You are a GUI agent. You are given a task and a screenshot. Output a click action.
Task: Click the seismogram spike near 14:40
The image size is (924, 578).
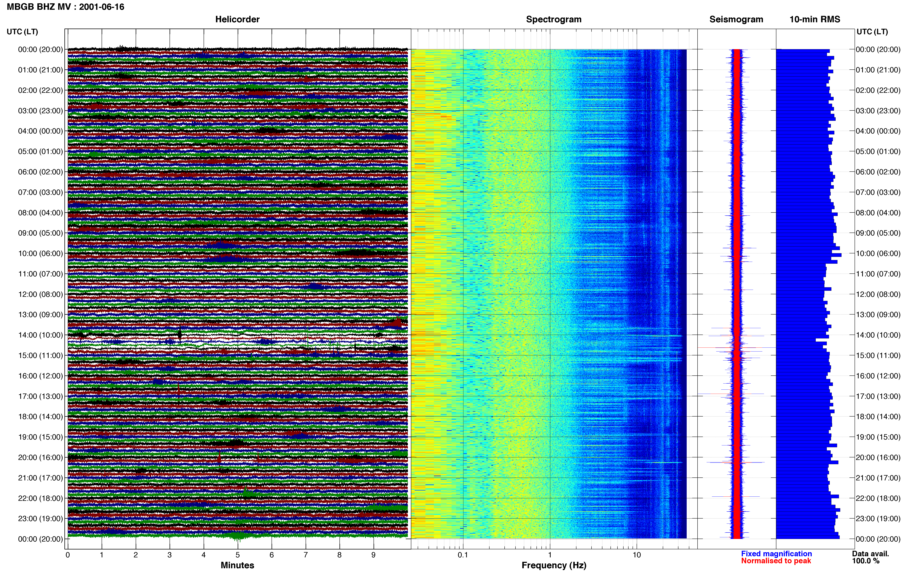tap(736, 347)
